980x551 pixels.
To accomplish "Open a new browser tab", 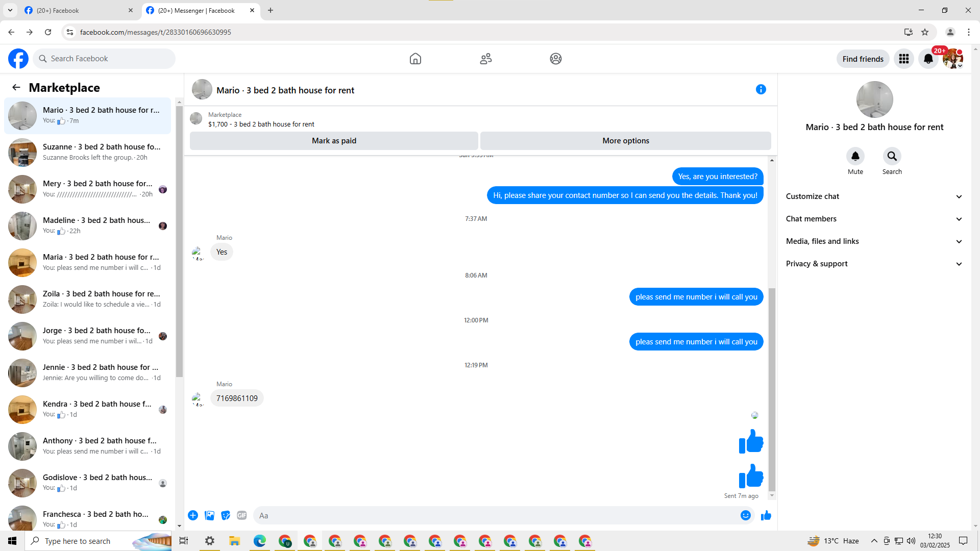I will pos(271,10).
